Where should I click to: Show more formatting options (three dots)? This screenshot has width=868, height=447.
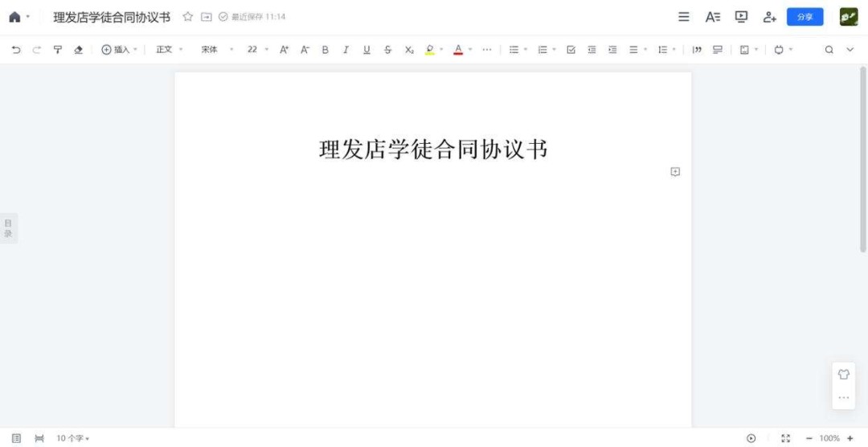[486, 50]
